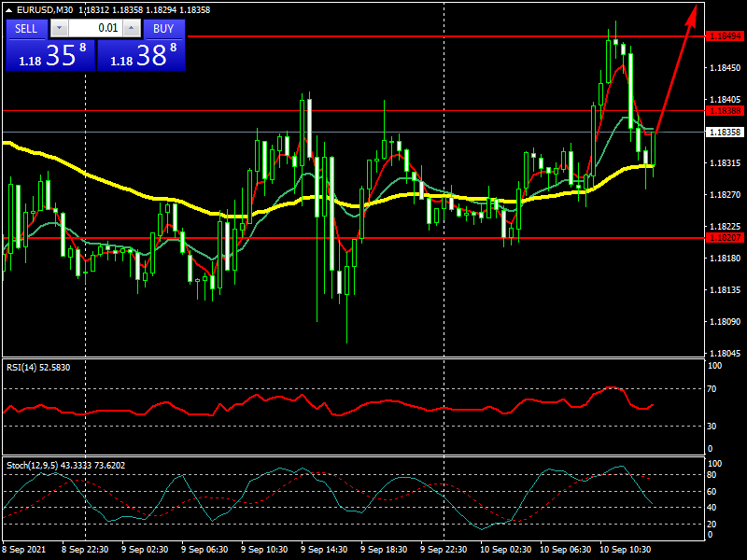Click the 8 Sep 22:30 time label

(85, 550)
